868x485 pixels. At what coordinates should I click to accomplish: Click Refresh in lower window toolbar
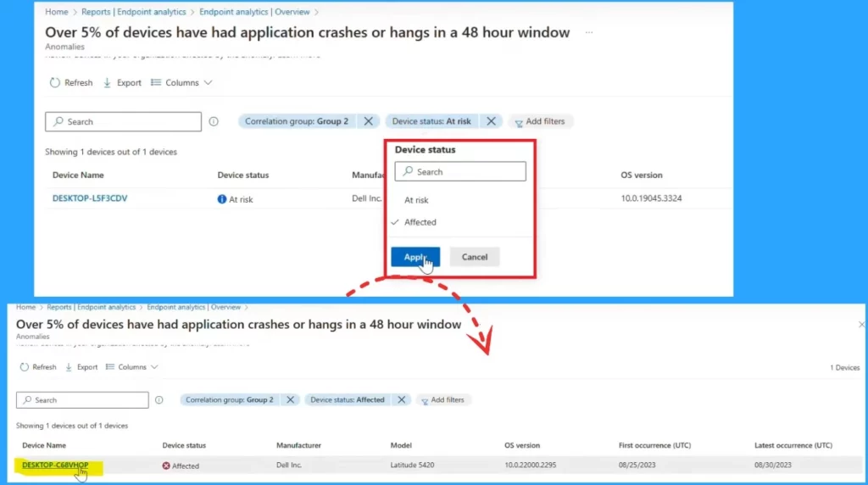pos(38,367)
